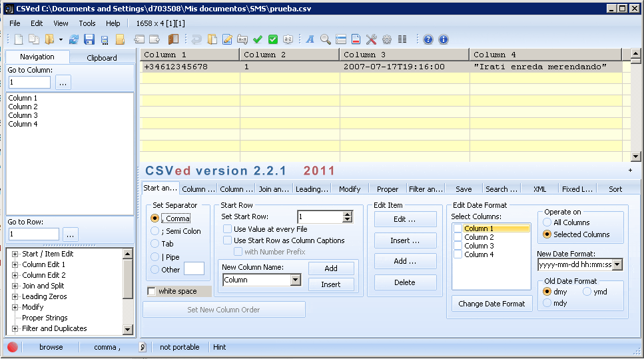Click the Delete button in Edit Item

coord(405,282)
